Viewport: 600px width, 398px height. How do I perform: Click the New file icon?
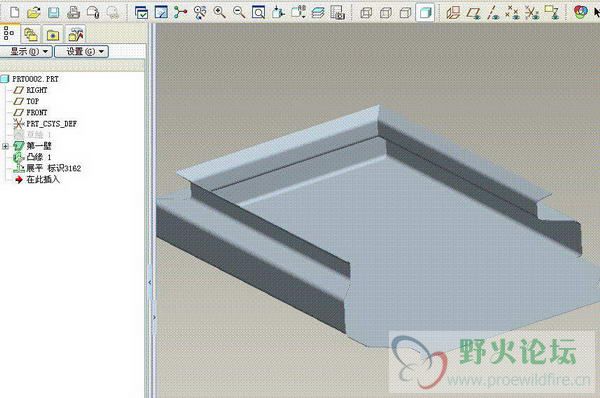pos(15,12)
